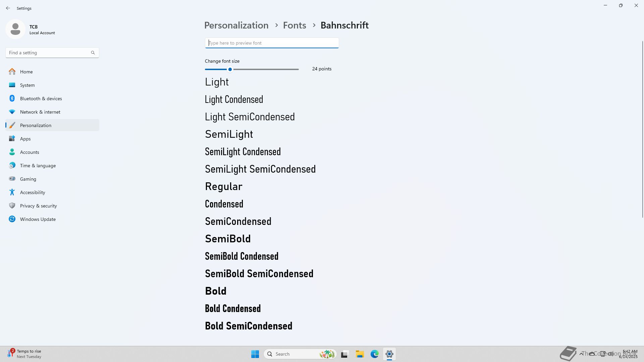Open the Bluetooth & devices icon
This screenshot has width=644, height=362.
(x=12, y=98)
